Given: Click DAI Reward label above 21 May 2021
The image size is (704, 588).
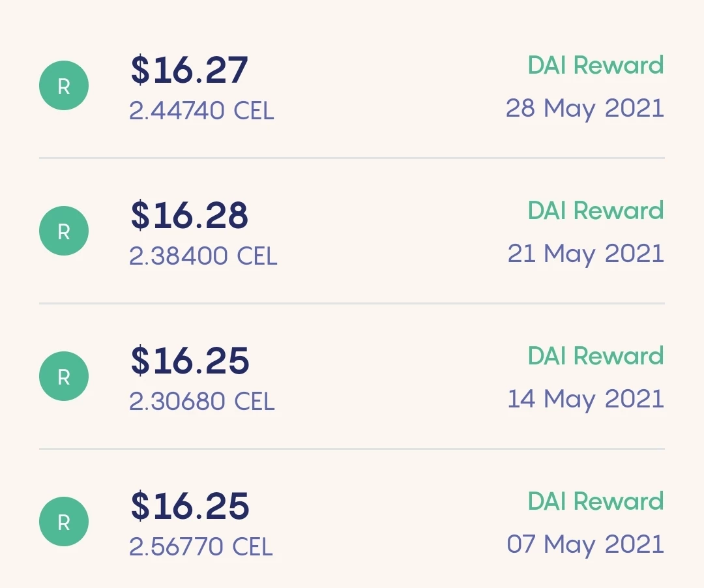Looking at the screenshot, I should pos(596,211).
